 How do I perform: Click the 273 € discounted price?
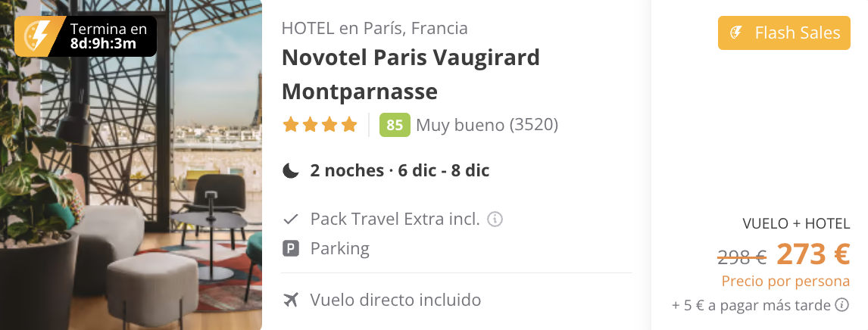coord(813,255)
